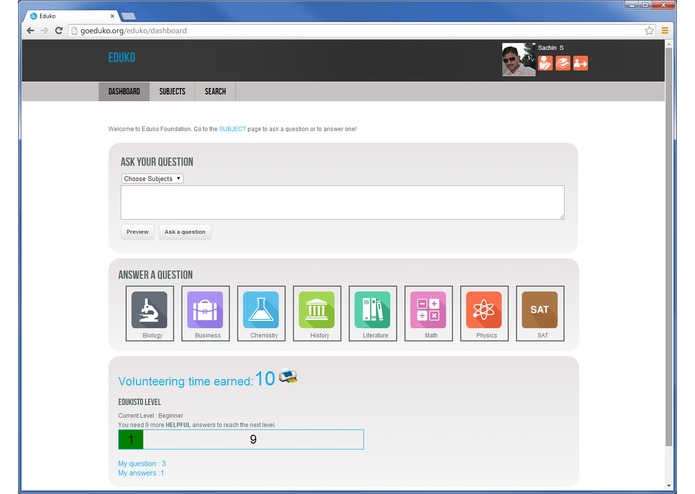Click the profile edit icon under Sachin S
Viewport: 695px width, 494px height.
pyautogui.click(x=545, y=63)
